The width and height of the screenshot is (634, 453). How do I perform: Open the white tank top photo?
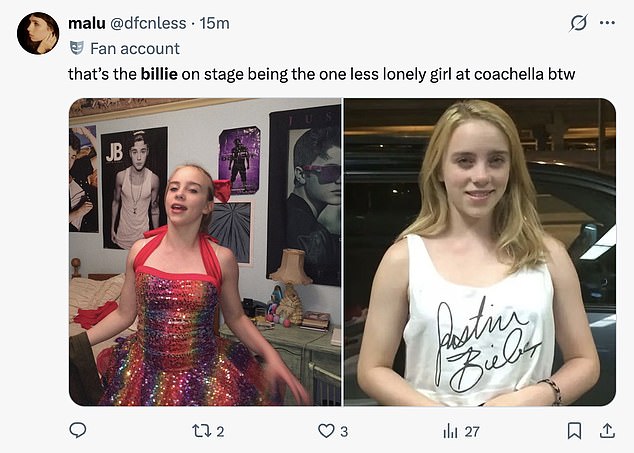point(479,251)
